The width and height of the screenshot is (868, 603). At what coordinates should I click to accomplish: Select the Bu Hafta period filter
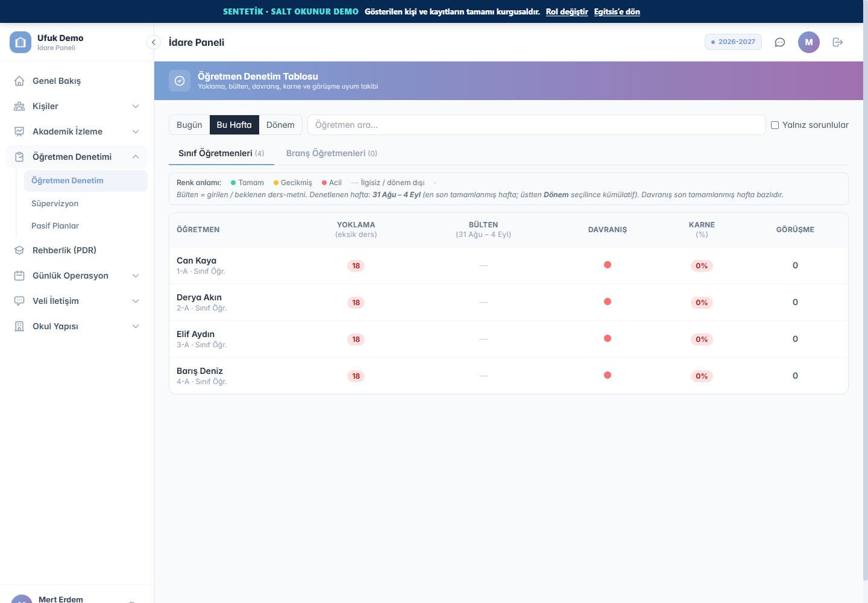click(x=234, y=125)
